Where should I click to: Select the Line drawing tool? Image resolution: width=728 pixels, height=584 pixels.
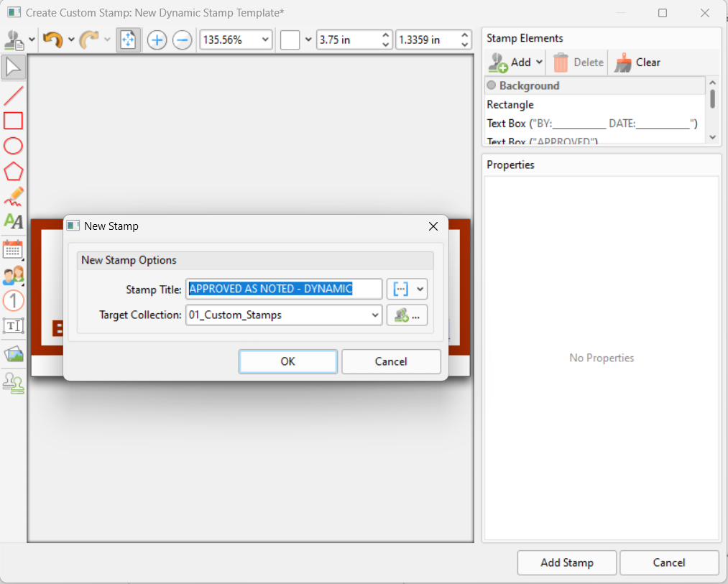[13, 95]
